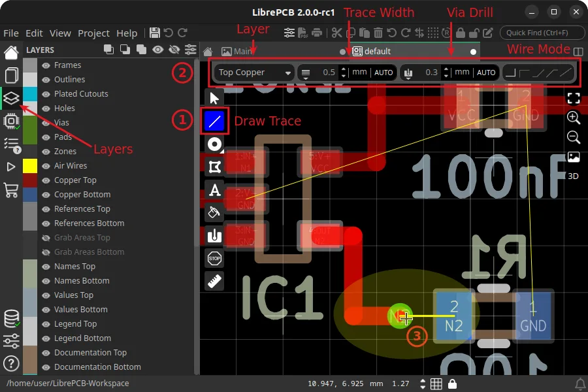The image size is (588, 392).
Task: Open the trace width presets menu icon
Action: coord(306,74)
